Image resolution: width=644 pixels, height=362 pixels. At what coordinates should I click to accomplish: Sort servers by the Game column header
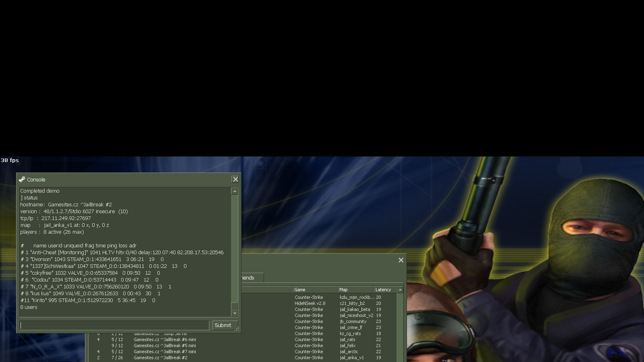[315, 290]
